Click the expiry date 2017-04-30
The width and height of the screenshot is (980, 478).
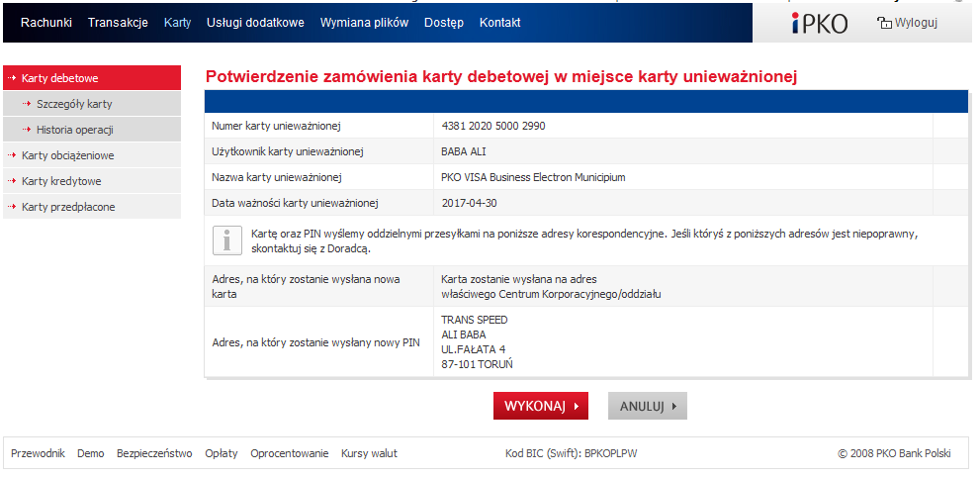tap(470, 203)
